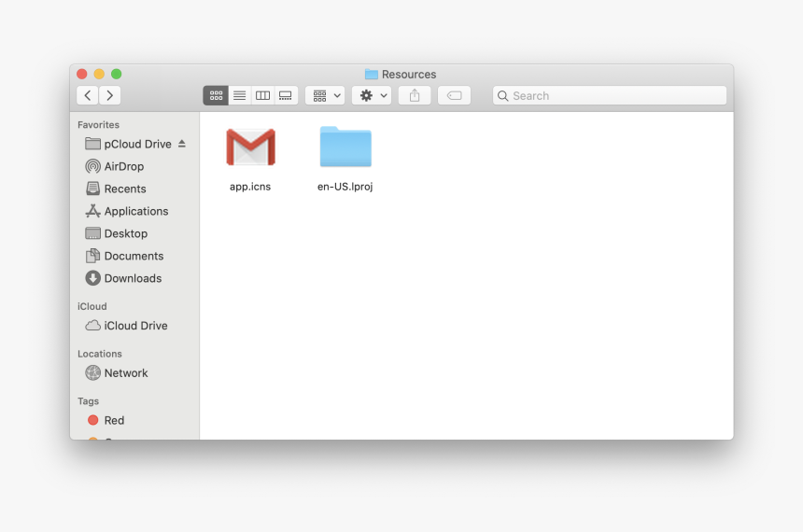Open iCloud Drive in the sidebar
The image size is (803, 532).
(134, 326)
